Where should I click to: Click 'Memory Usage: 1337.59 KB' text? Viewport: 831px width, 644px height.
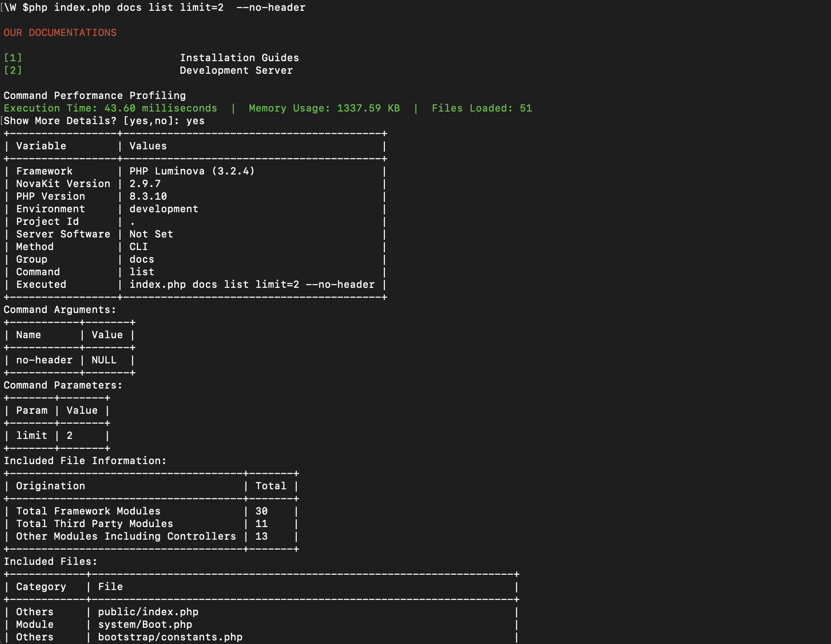pyautogui.click(x=324, y=108)
